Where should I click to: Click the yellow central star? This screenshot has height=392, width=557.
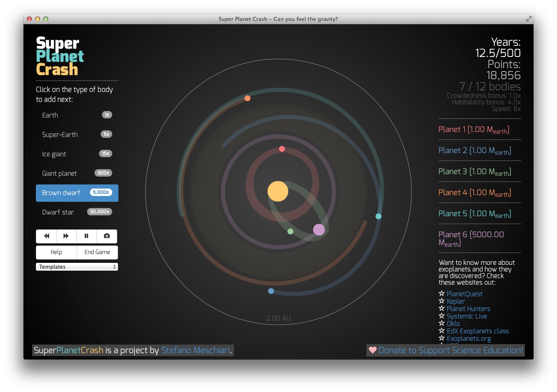point(278,191)
